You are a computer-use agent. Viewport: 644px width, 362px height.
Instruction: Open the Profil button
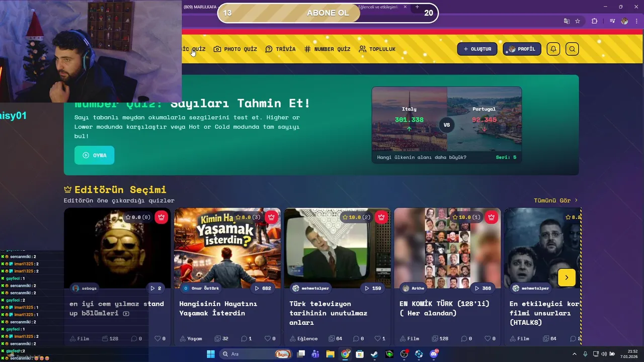(x=522, y=49)
